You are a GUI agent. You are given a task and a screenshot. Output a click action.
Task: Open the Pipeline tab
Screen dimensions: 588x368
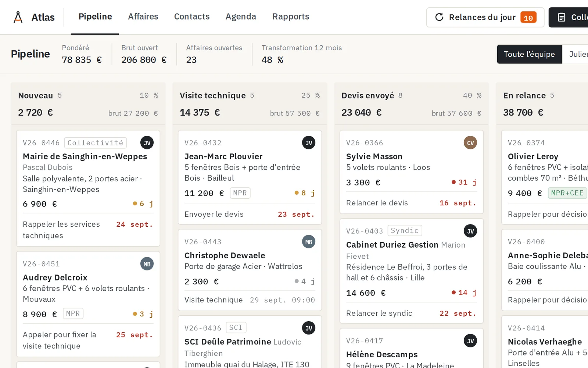[95, 17]
